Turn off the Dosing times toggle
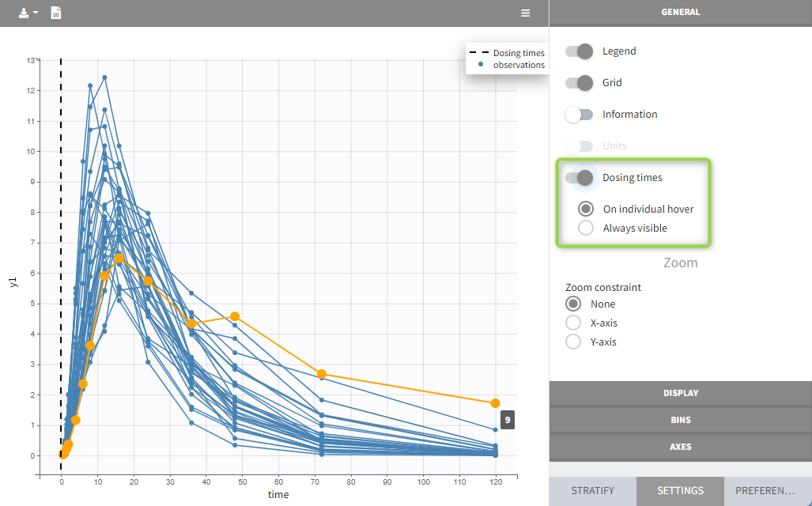The height and width of the screenshot is (506, 812). (579, 178)
